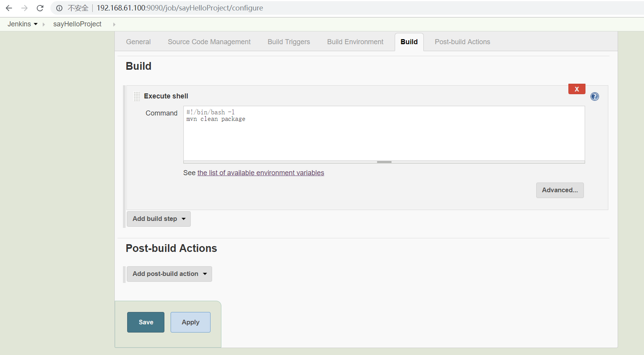
Task: Grab the Execute shell drag handle
Action: [x=136, y=97]
